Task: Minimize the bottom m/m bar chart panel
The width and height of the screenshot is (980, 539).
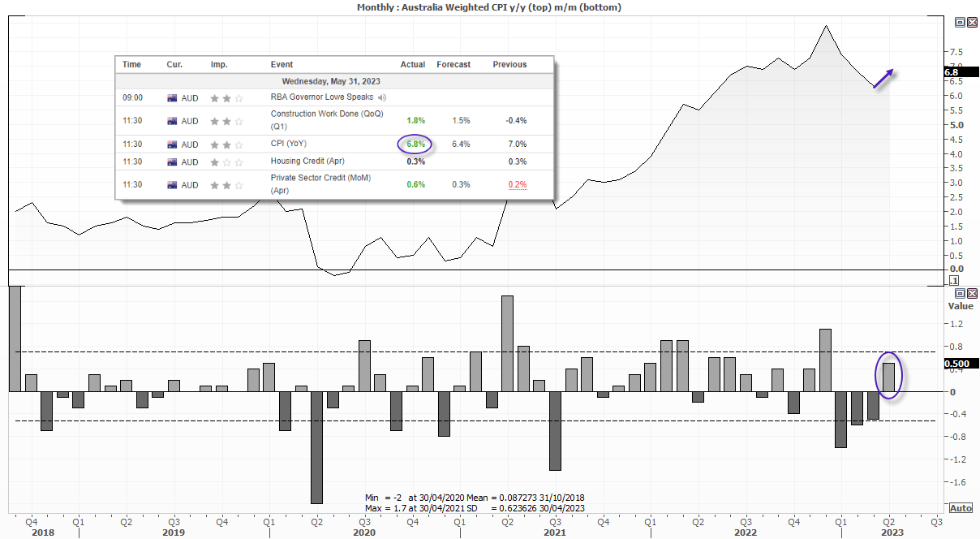Action: [960, 293]
